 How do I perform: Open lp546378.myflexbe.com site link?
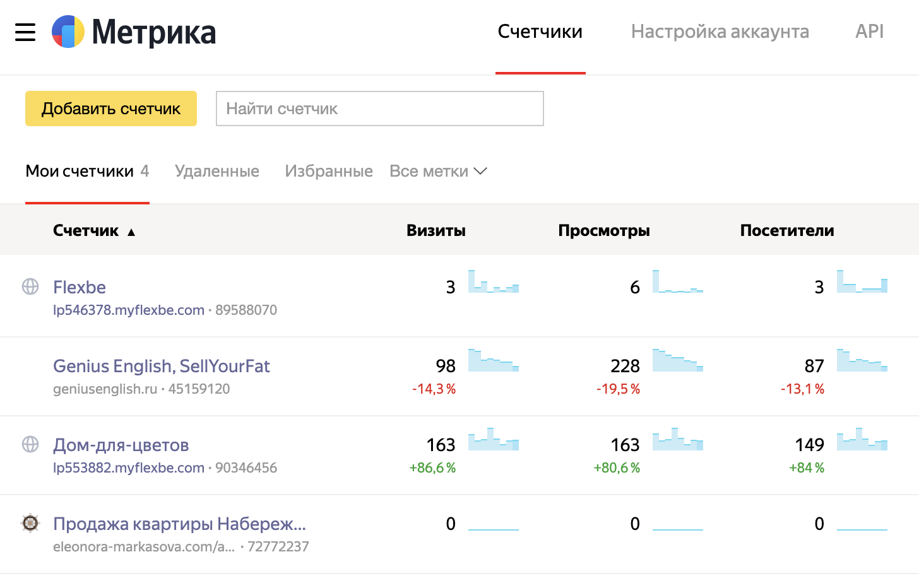coord(129,310)
